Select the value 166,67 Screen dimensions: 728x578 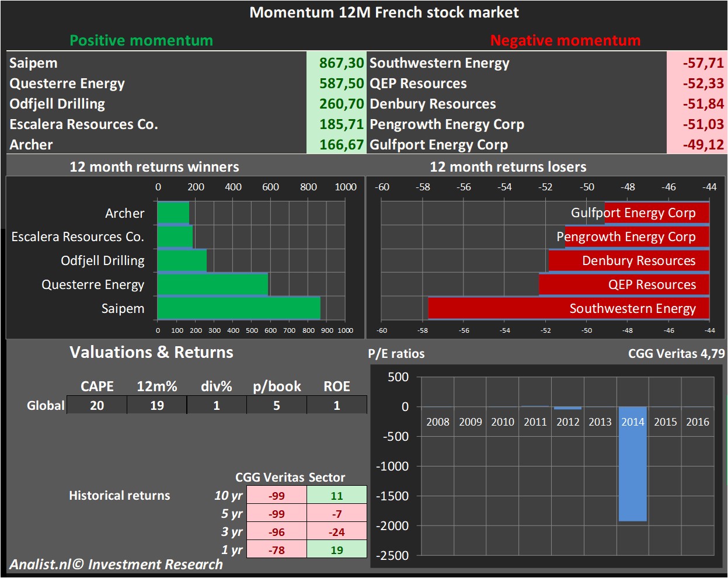point(342,145)
